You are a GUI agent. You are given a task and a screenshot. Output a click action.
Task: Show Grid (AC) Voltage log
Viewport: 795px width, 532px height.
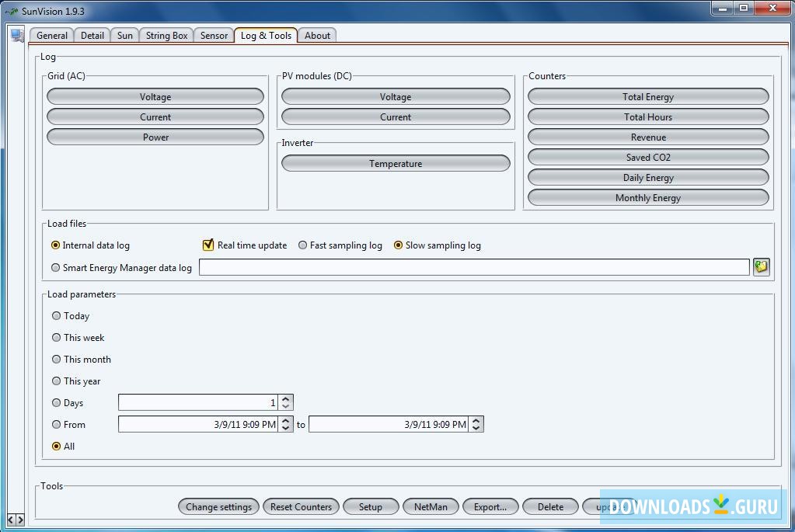(155, 97)
